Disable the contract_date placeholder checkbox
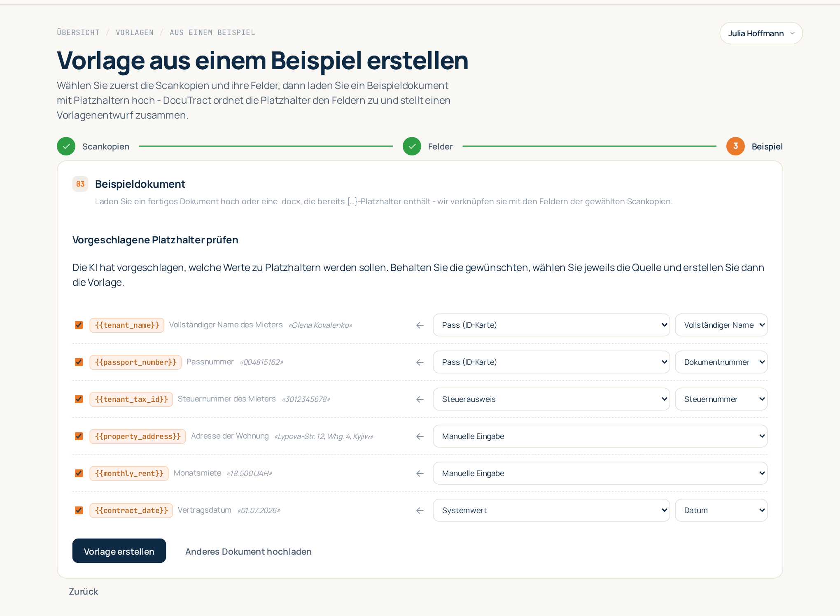Viewport: 840px width, 616px height. [79, 511]
